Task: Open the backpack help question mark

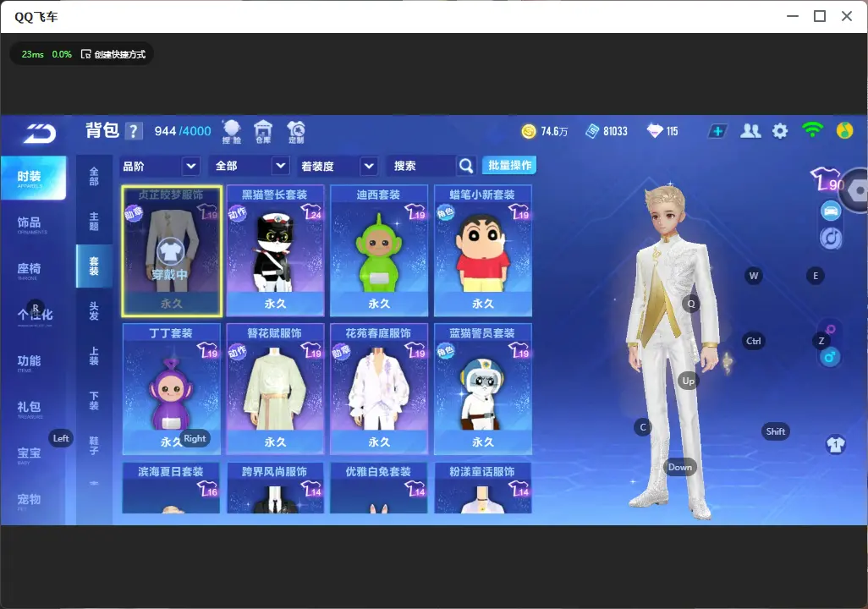Action: tap(134, 131)
